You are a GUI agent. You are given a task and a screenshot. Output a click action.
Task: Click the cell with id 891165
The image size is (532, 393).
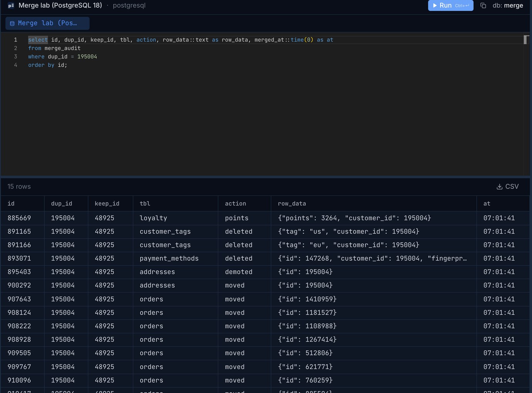(22, 232)
